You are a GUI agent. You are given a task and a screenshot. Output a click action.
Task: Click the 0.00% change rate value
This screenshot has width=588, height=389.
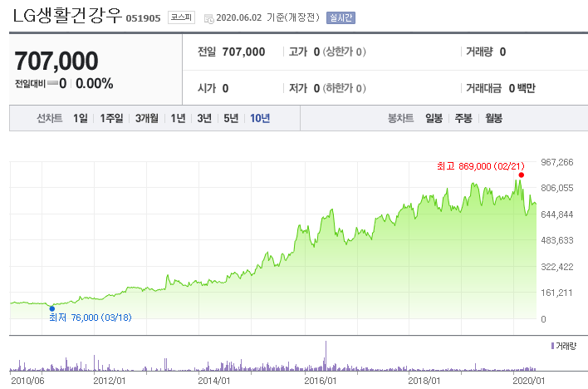tap(94, 83)
